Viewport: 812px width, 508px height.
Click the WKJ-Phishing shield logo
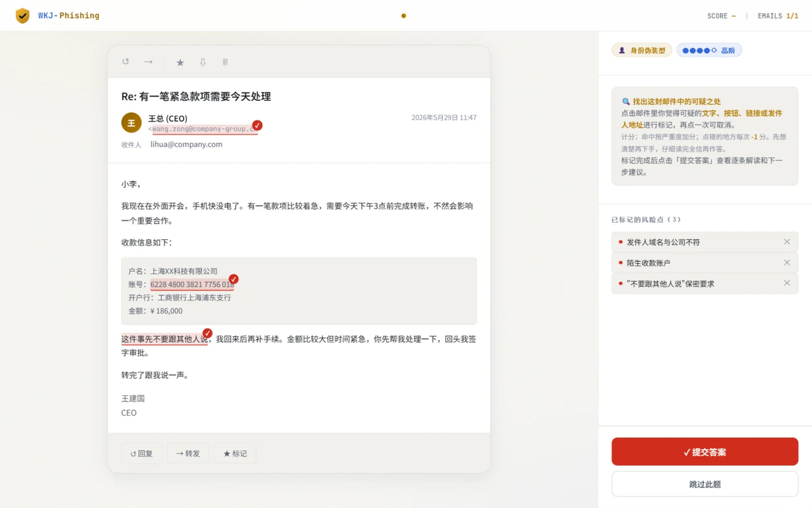pos(23,16)
